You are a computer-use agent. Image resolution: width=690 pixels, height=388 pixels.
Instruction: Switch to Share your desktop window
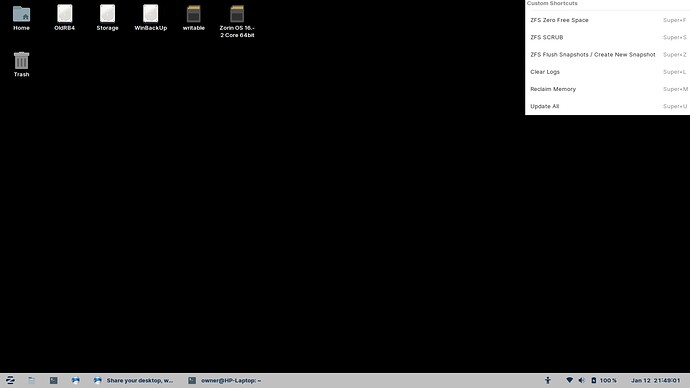133,380
